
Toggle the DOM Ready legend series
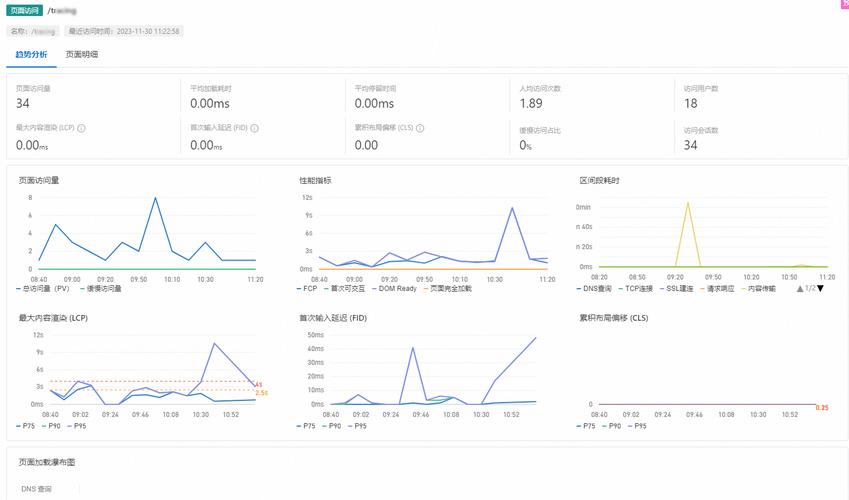point(394,289)
